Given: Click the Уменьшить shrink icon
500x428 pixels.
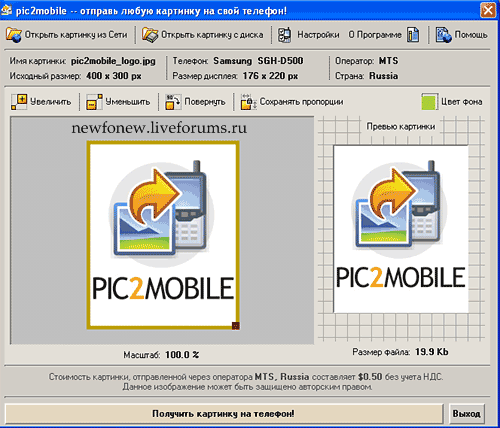Looking at the screenshot, I should (x=94, y=102).
